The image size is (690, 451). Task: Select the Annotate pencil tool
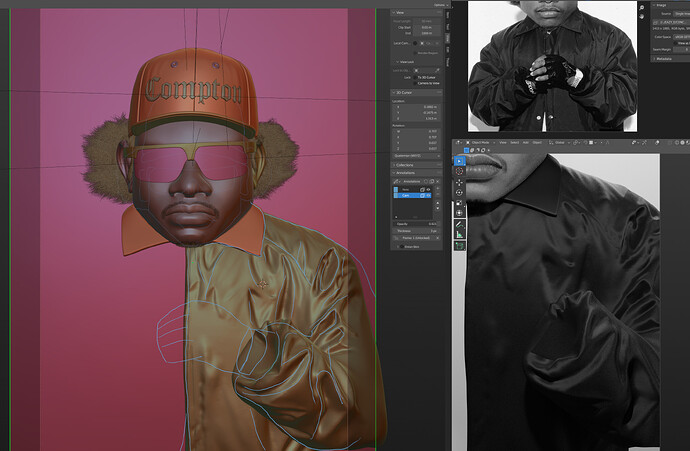tap(459, 224)
